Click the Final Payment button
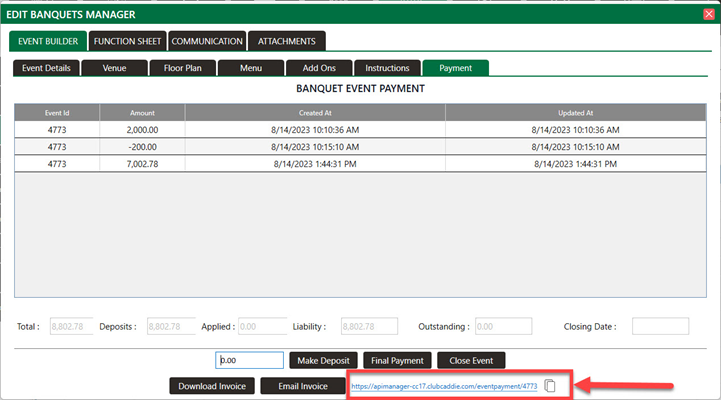The height and width of the screenshot is (400, 721). (x=397, y=360)
